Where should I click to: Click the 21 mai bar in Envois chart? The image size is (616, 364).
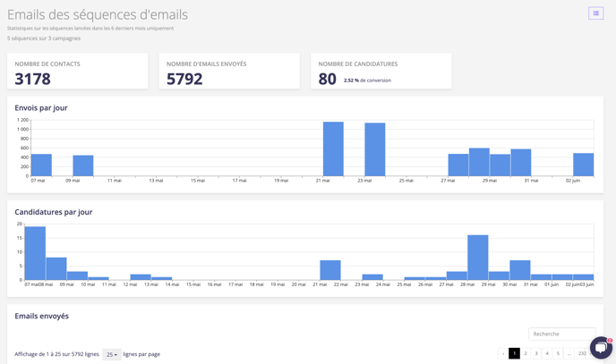point(333,149)
